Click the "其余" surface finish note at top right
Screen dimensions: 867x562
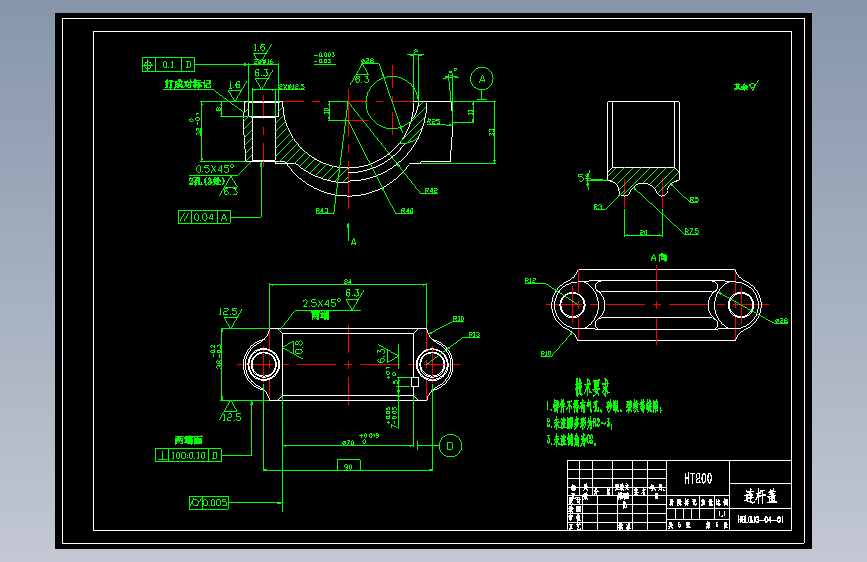point(746,86)
